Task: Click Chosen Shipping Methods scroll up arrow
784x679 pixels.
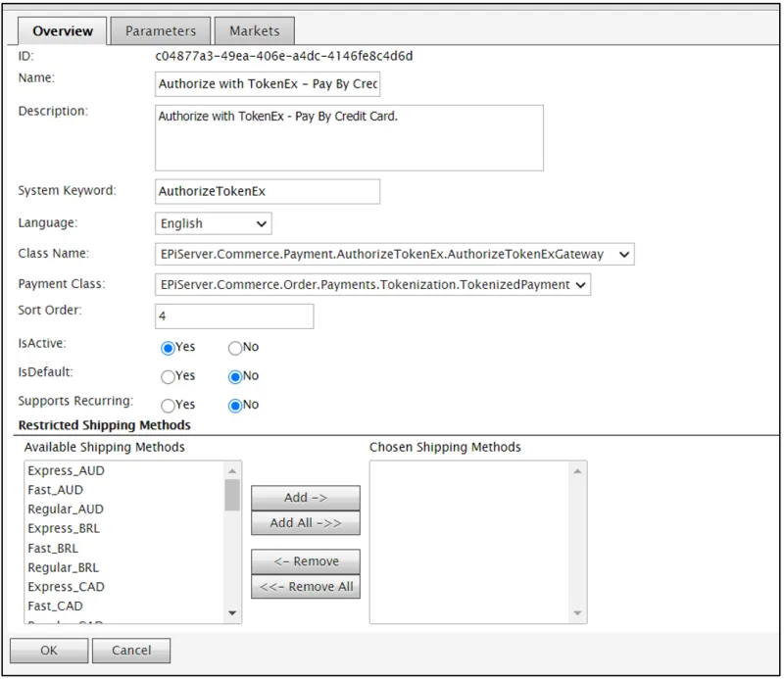Action: 577,471
